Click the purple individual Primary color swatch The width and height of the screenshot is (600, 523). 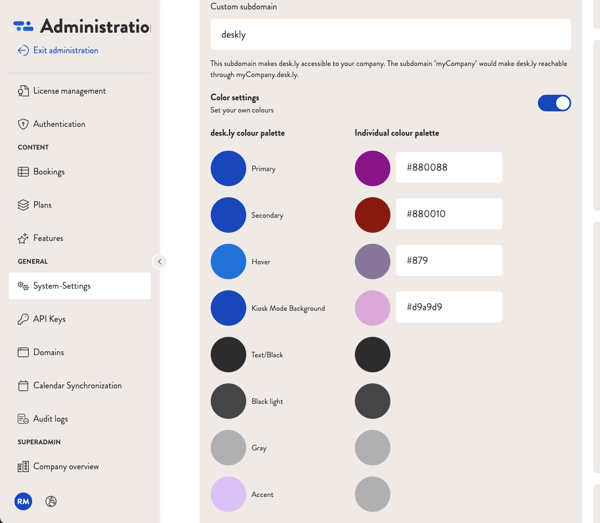372,168
